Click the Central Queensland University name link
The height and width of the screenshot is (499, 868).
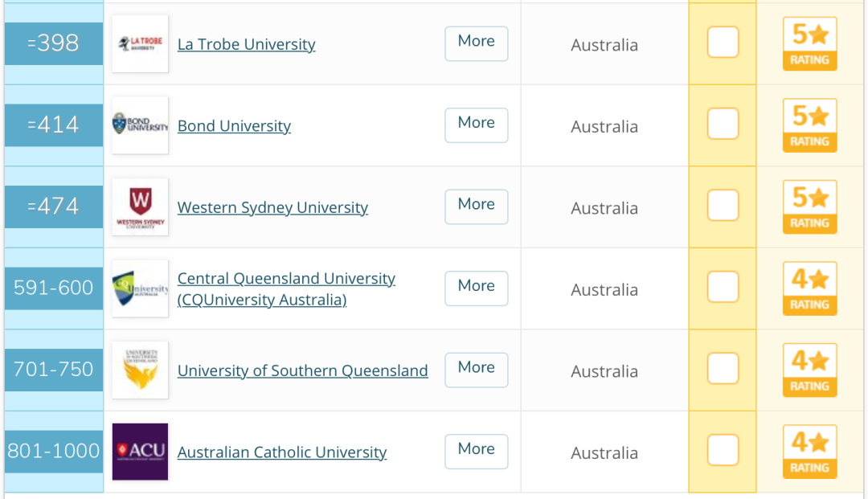pos(286,288)
